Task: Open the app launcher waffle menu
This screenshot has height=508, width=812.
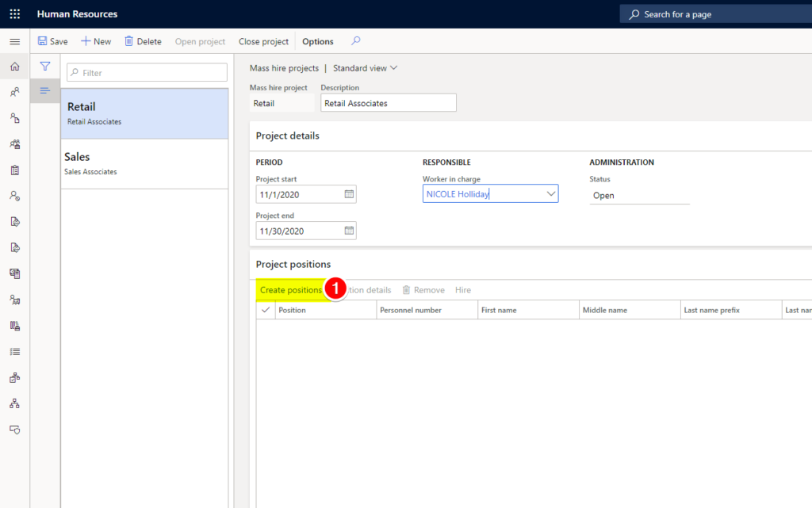Action: point(15,14)
